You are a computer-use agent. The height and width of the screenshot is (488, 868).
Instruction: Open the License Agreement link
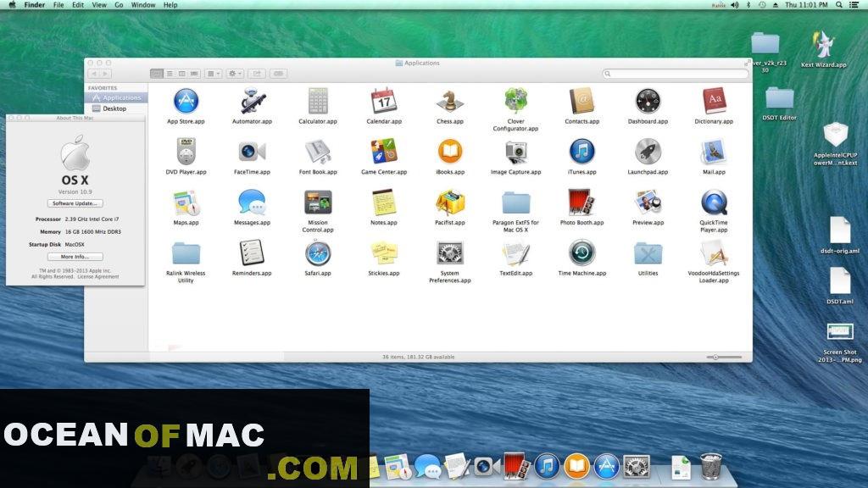(x=98, y=277)
